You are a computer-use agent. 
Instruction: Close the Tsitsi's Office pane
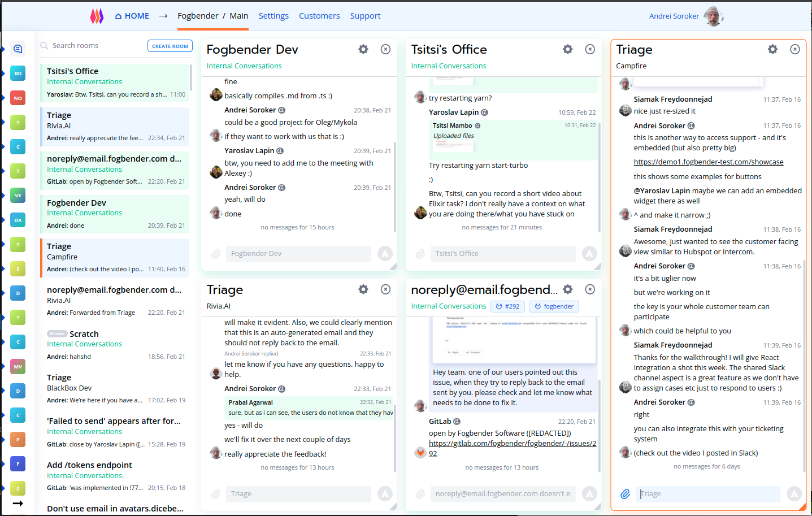pyautogui.click(x=590, y=49)
